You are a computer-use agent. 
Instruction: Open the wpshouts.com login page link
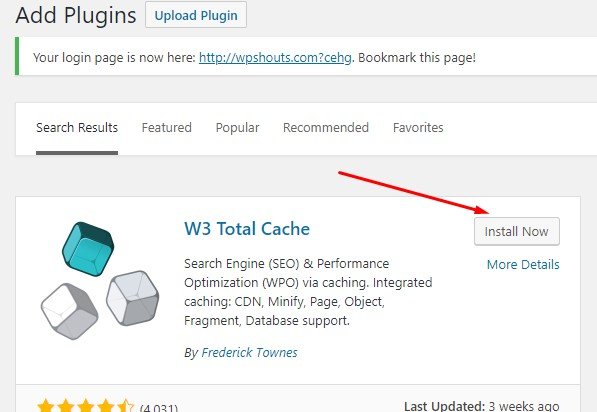275,58
